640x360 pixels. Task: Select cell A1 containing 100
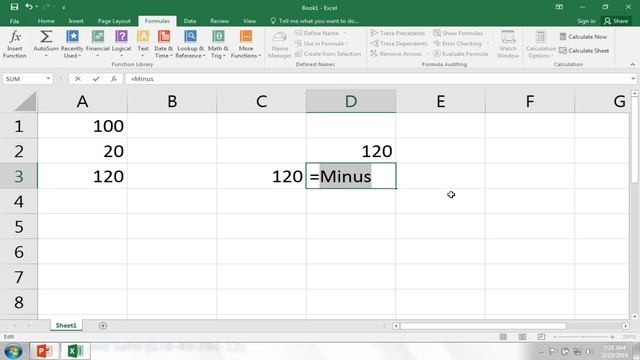[82, 126]
